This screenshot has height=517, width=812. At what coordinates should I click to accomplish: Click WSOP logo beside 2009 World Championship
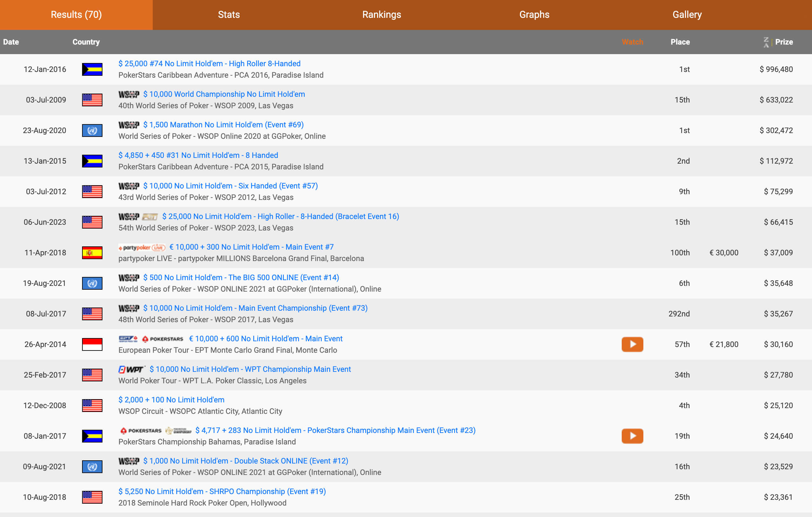129,95
